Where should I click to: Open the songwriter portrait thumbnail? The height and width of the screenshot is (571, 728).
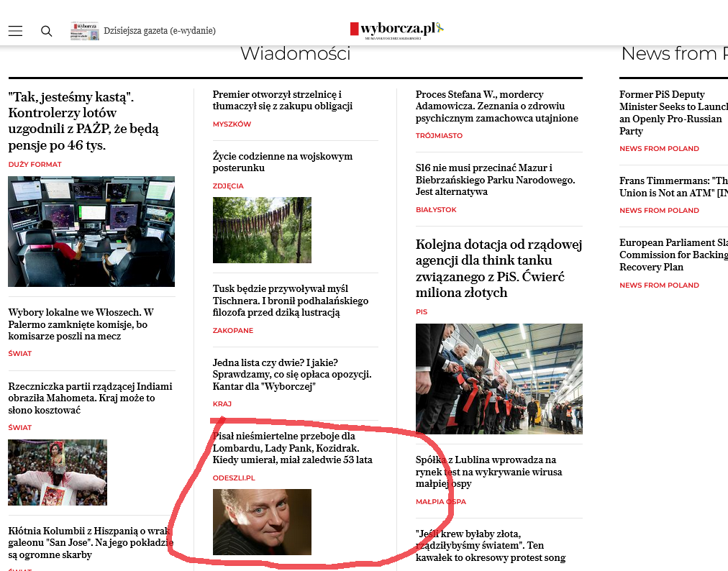pyautogui.click(x=262, y=522)
